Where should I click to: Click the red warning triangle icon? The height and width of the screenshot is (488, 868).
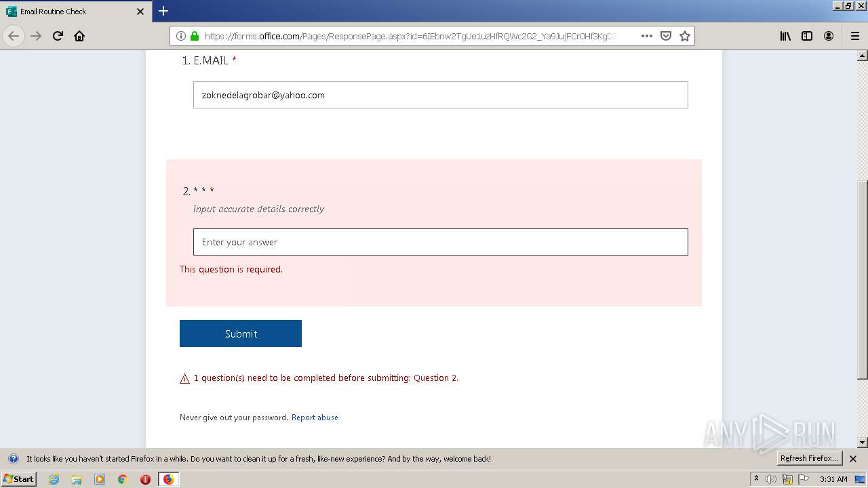coord(184,378)
